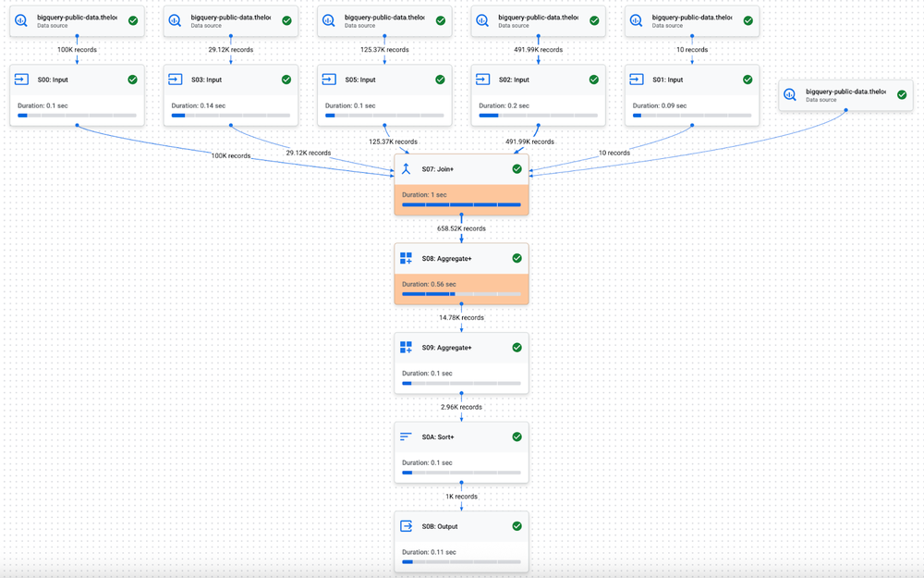Click green checkmark on S08: Aggregate+
Image resolution: width=924 pixels, height=578 pixels.
click(x=517, y=258)
